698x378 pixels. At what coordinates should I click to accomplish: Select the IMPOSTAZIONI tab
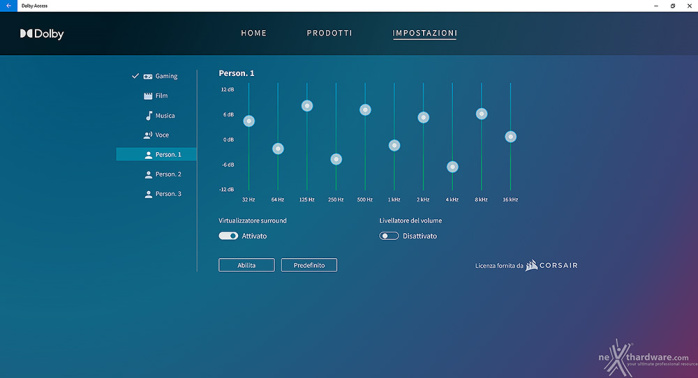pyautogui.click(x=425, y=33)
